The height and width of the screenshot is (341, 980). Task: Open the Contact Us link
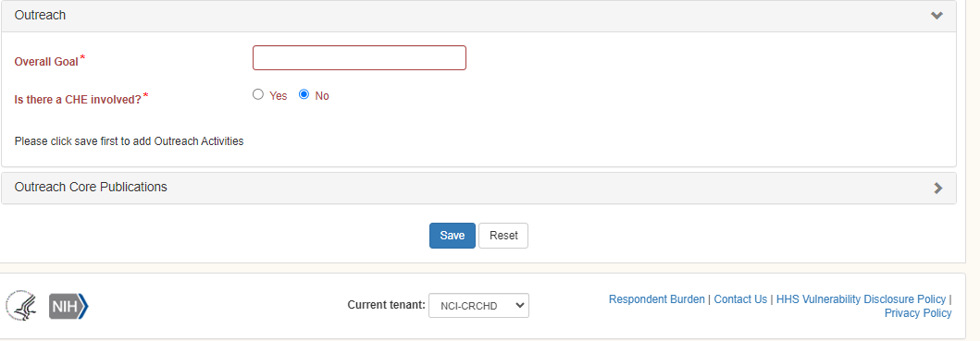tap(740, 299)
